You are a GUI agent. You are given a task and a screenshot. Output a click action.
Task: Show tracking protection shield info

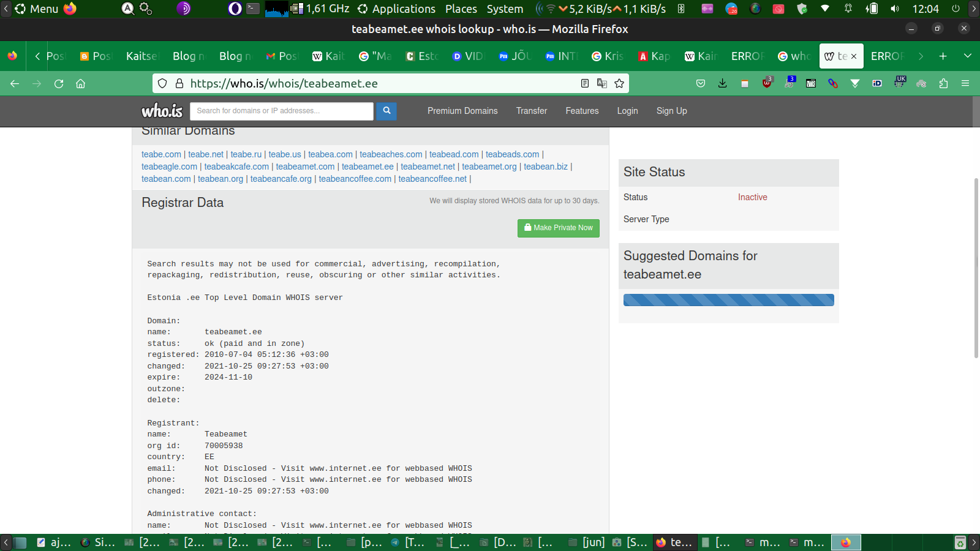tap(162, 83)
